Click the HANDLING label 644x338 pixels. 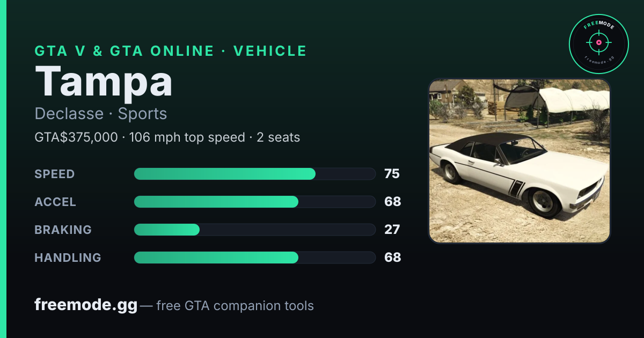[68, 258]
